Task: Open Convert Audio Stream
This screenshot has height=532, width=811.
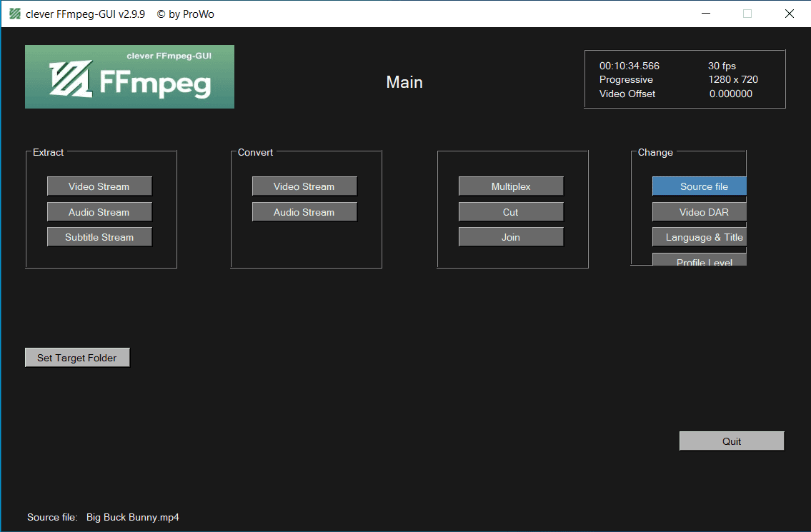Action: point(304,212)
